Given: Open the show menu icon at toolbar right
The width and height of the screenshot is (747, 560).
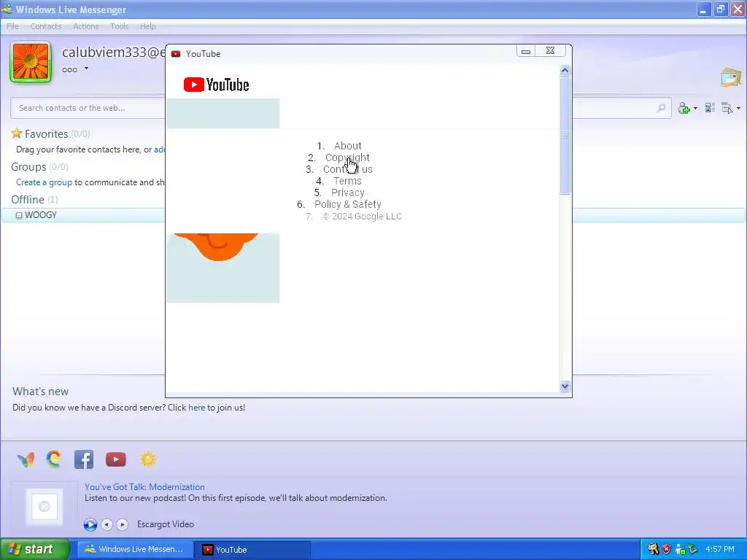Looking at the screenshot, I should [727, 108].
